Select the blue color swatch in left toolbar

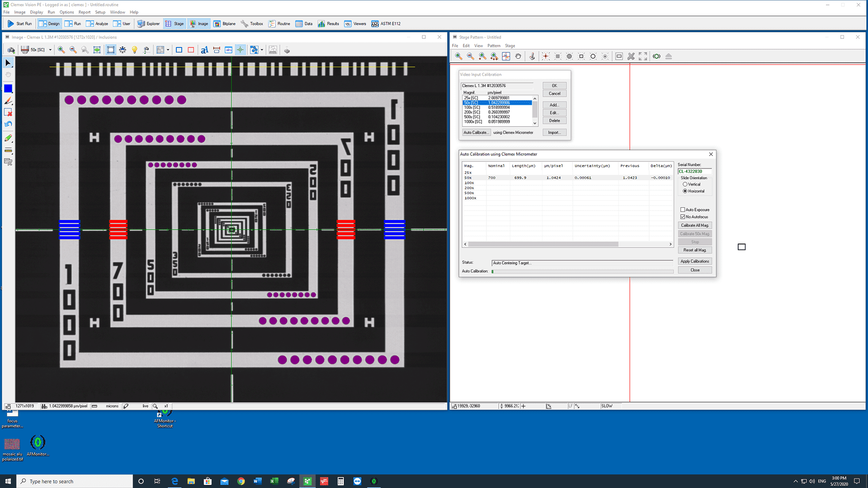pyautogui.click(x=8, y=89)
